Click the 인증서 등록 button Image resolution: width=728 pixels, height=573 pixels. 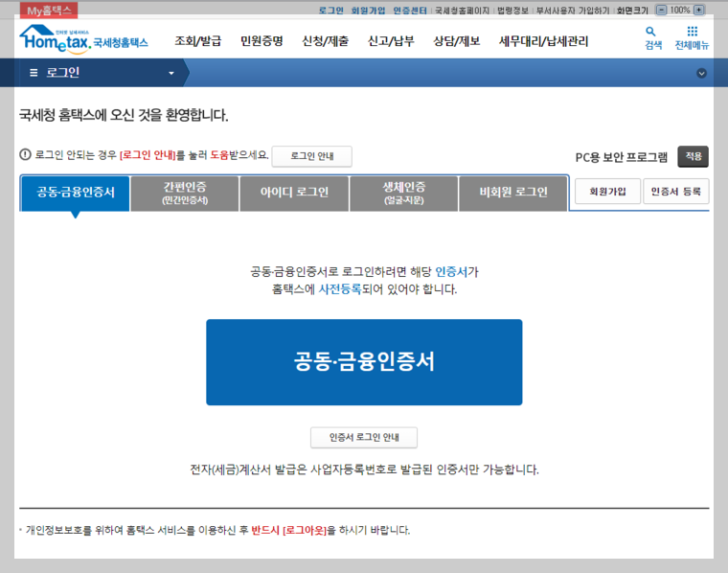click(x=676, y=192)
